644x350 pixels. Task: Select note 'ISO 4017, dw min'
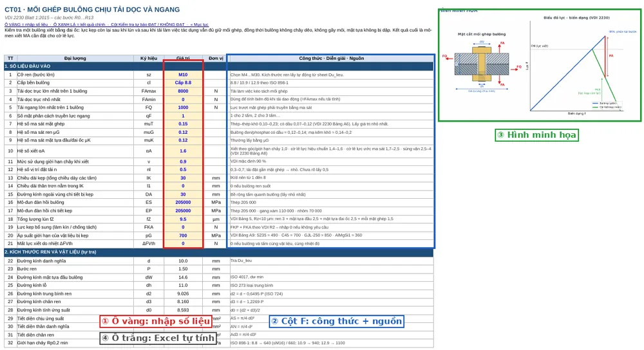(x=245, y=277)
